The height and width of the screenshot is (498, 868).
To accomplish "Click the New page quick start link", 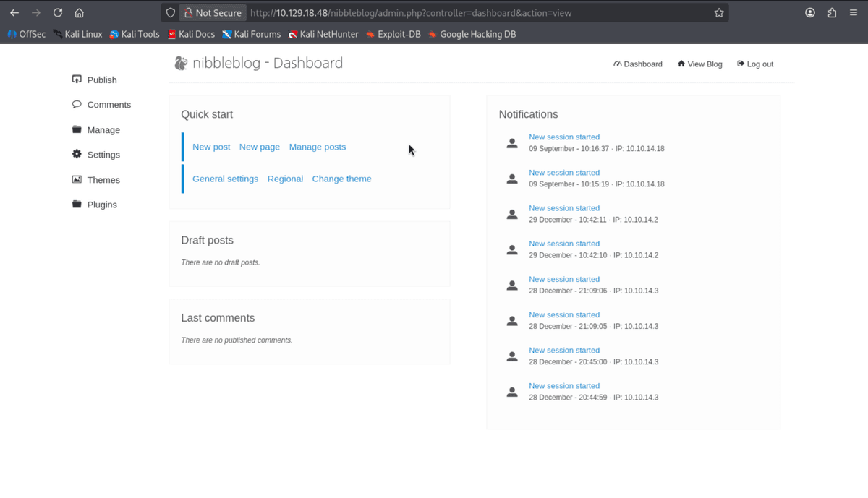I will (x=260, y=147).
